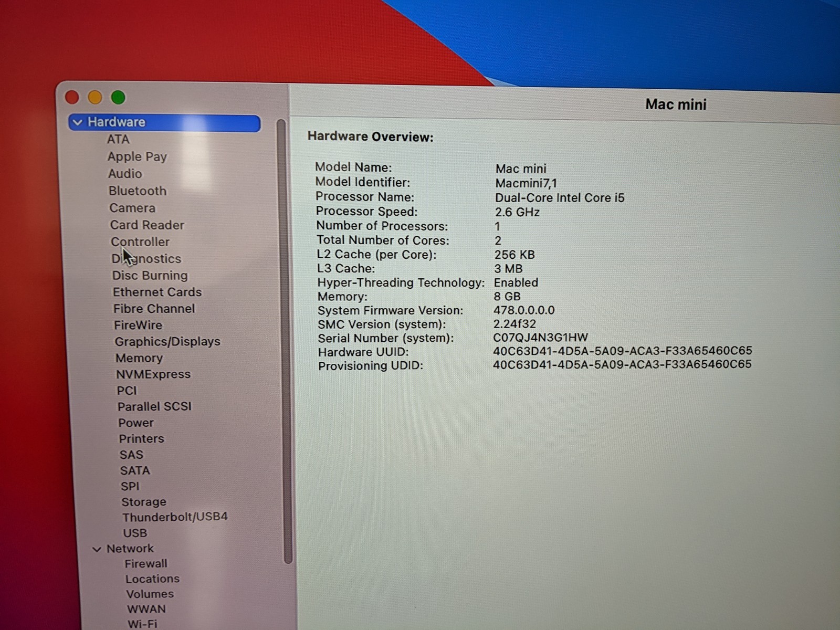Open the Card Reader entry
The width and height of the screenshot is (840, 630).
click(x=147, y=225)
